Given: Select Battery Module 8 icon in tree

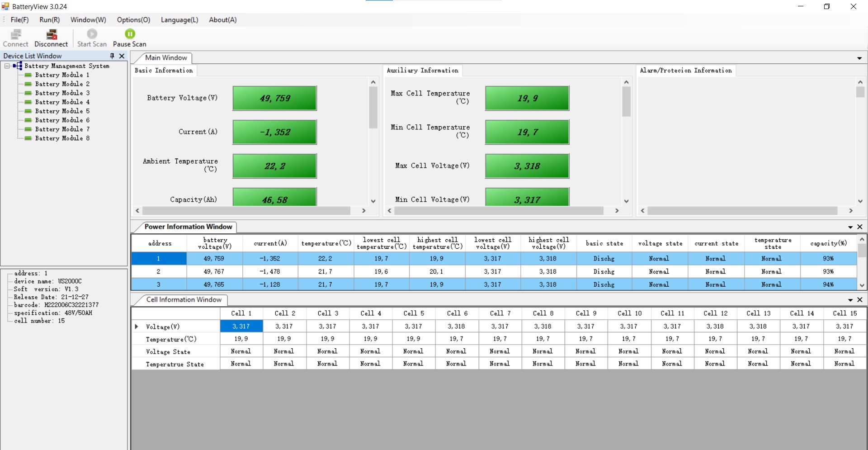Looking at the screenshot, I should (28, 138).
